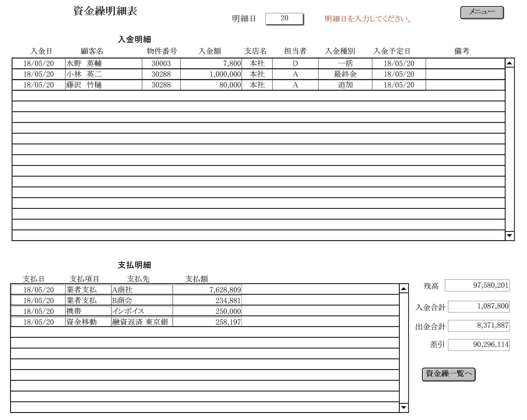Select 差引 field 90,296,114

pyautogui.click(x=478, y=345)
